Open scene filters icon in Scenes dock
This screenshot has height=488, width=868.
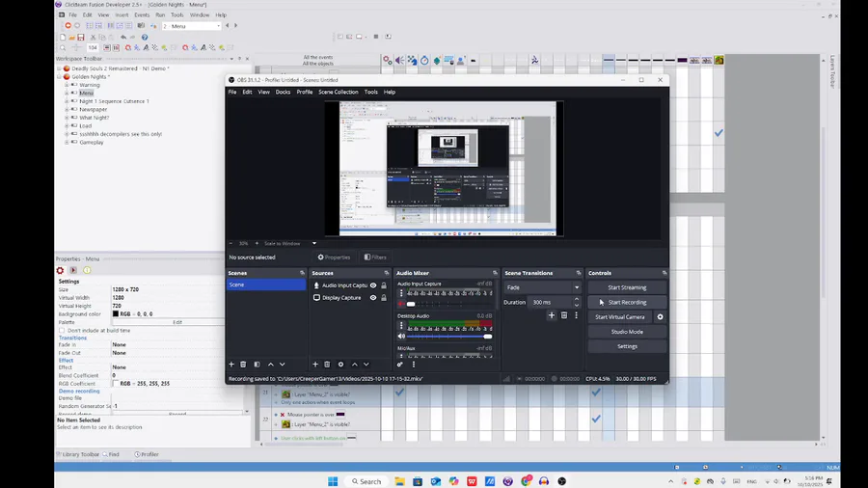point(257,364)
